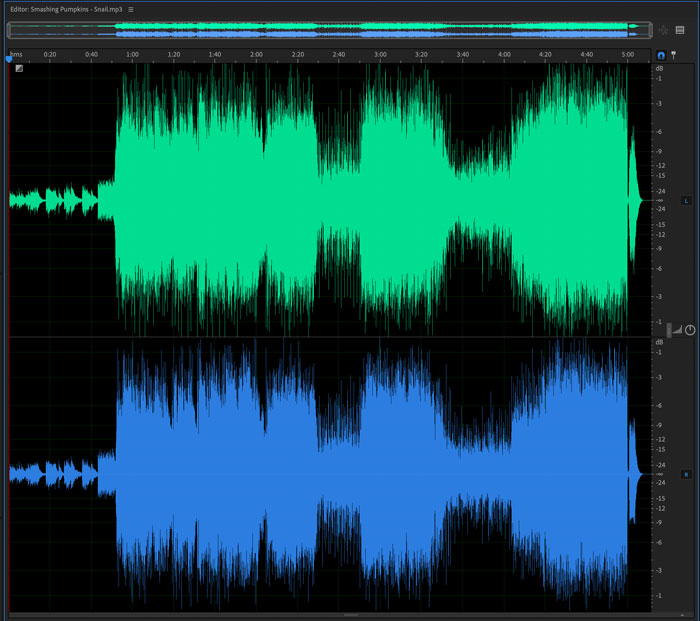Image resolution: width=700 pixels, height=621 pixels.
Task: Click the 3:20 mark on the ruler
Action: (x=421, y=54)
